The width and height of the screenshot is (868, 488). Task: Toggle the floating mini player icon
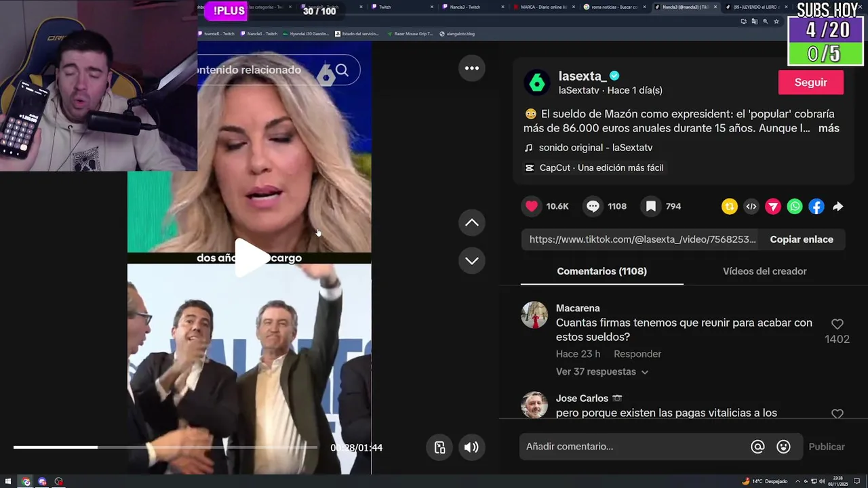pos(439,447)
